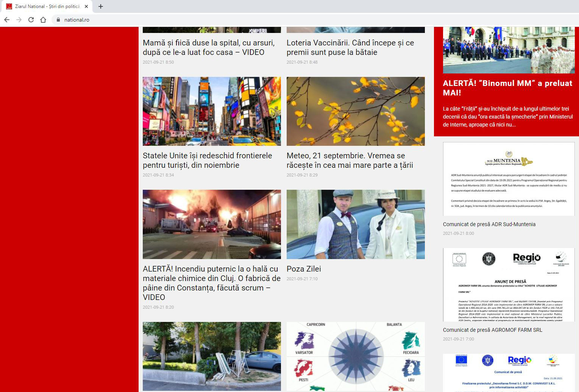Open link Comunicat de presă ADR Sud-Muntenia
Screen dimensions: 579x392
(x=489, y=224)
